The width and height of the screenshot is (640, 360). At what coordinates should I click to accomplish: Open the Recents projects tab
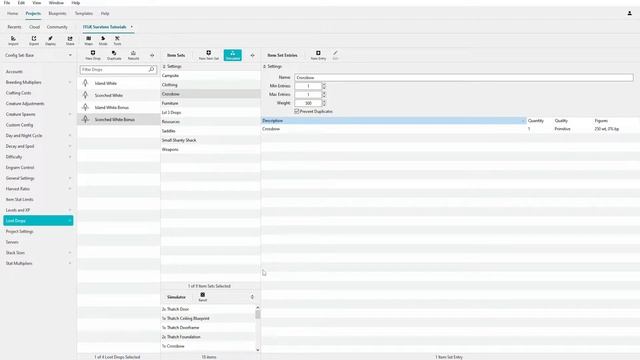14,27
